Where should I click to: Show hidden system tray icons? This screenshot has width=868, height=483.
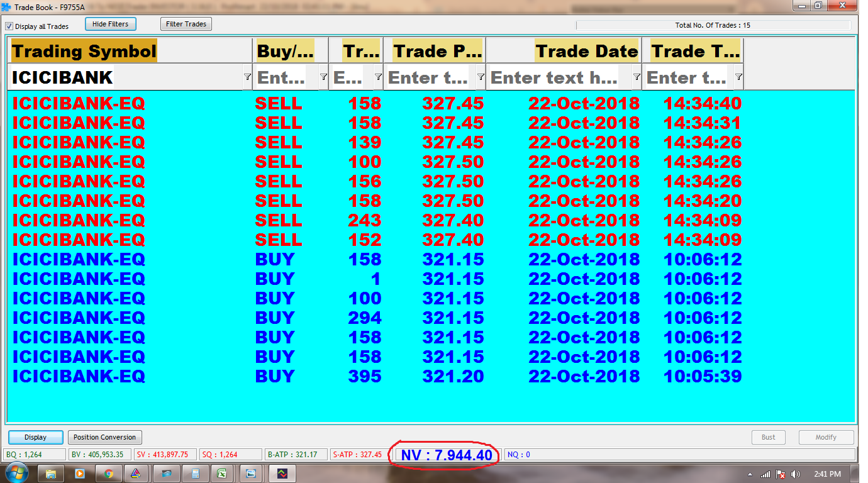point(750,474)
